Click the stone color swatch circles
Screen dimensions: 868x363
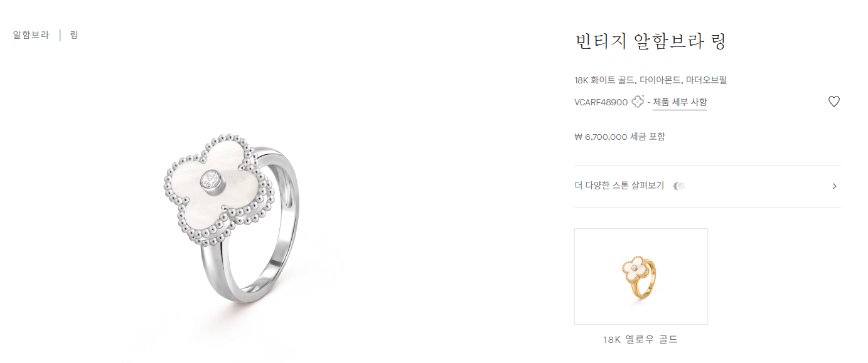(x=679, y=186)
